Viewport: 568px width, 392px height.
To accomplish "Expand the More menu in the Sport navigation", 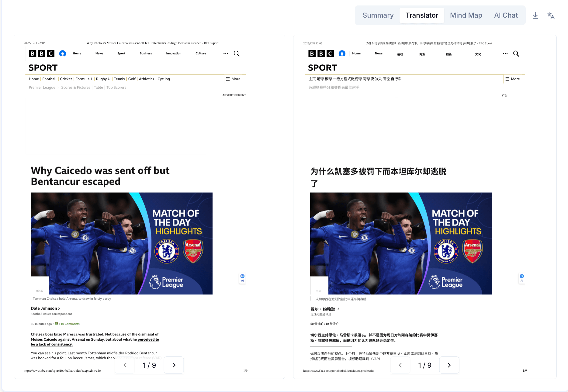I will [x=234, y=79].
